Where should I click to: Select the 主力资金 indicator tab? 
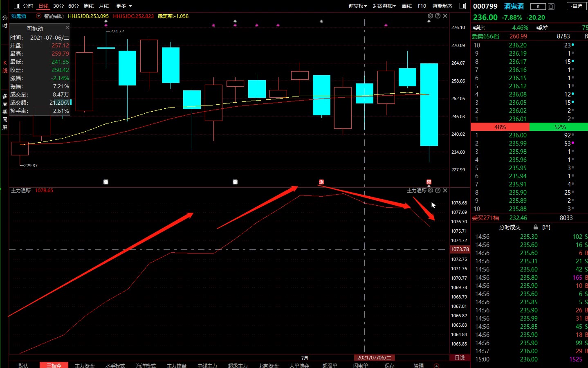point(85,366)
